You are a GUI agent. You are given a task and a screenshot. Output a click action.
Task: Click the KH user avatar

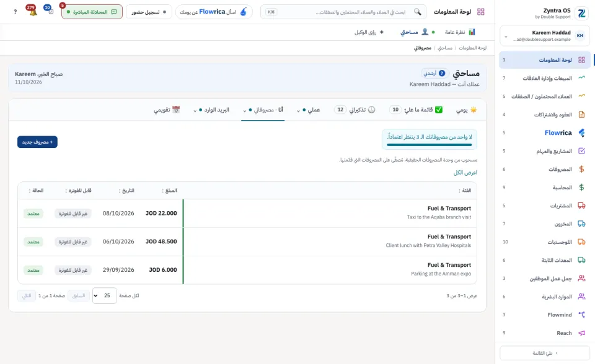pos(580,36)
